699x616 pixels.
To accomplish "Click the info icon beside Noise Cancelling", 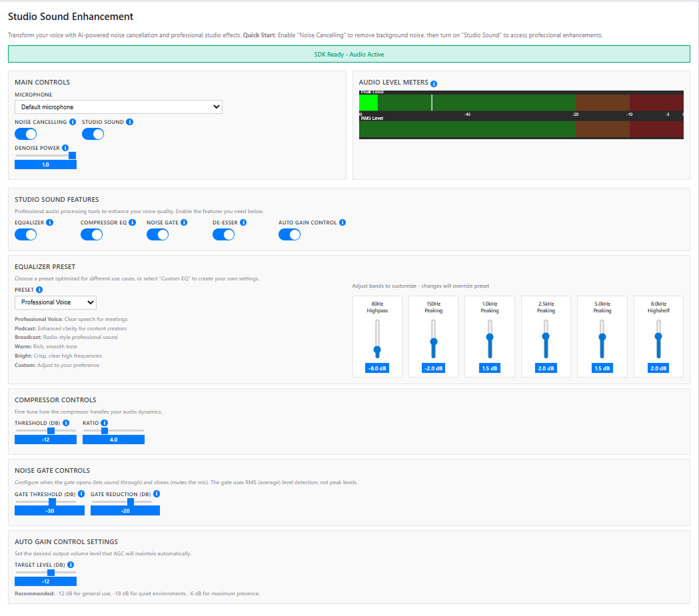I will pos(72,122).
